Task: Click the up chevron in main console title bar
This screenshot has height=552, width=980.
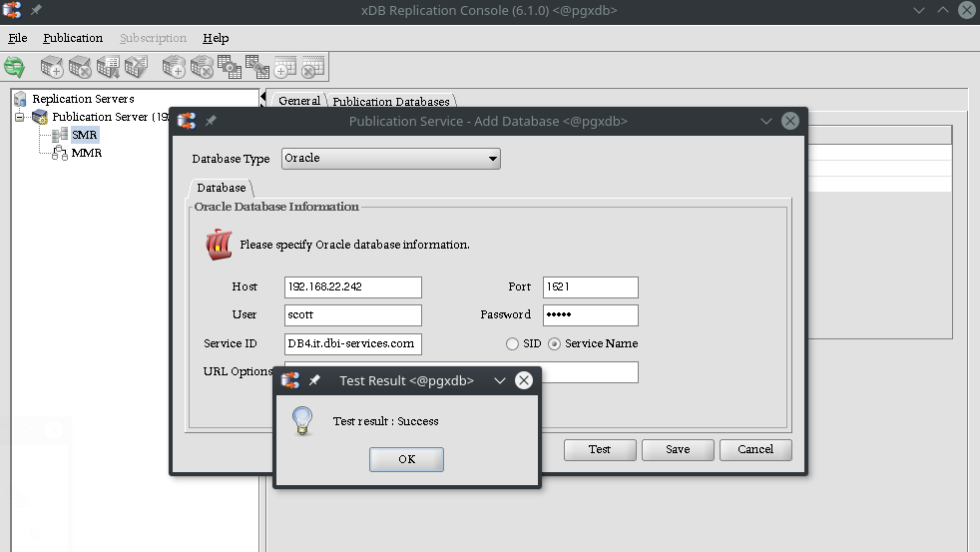Action: (x=942, y=10)
